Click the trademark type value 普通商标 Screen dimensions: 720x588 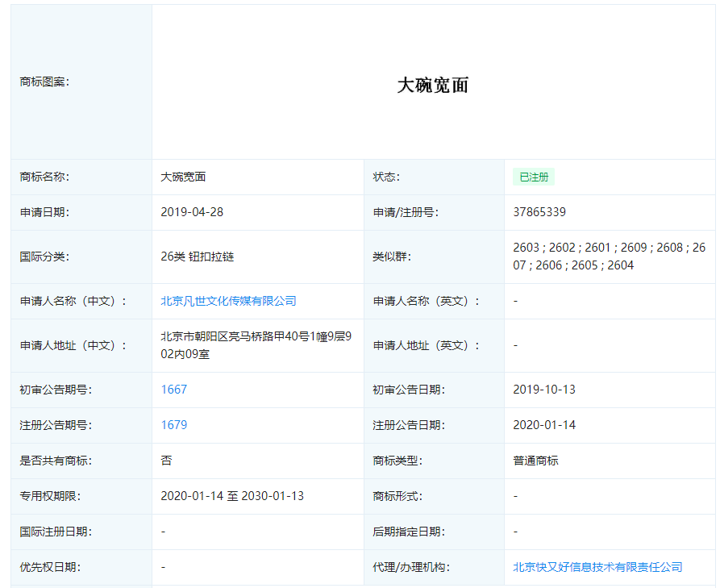coord(535,461)
